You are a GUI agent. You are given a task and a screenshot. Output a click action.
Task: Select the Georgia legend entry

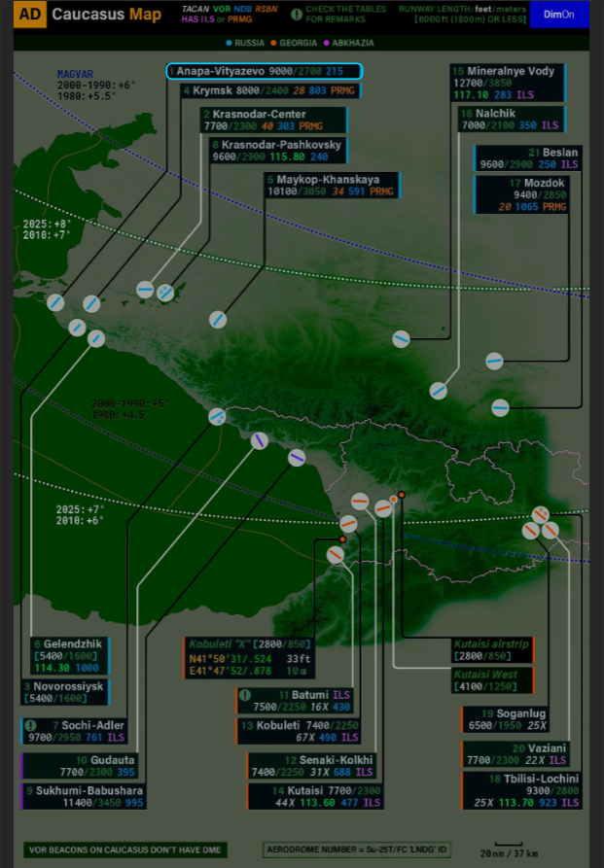tap(302, 43)
